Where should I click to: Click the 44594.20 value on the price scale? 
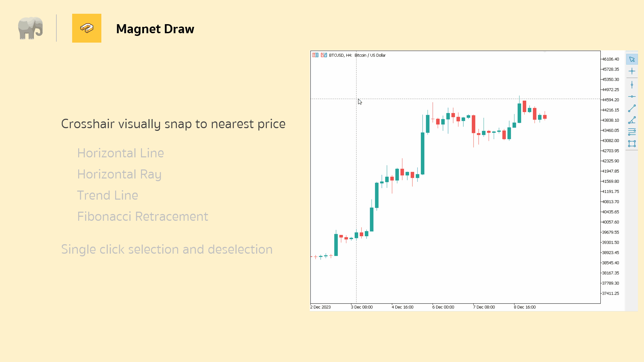[610, 100]
